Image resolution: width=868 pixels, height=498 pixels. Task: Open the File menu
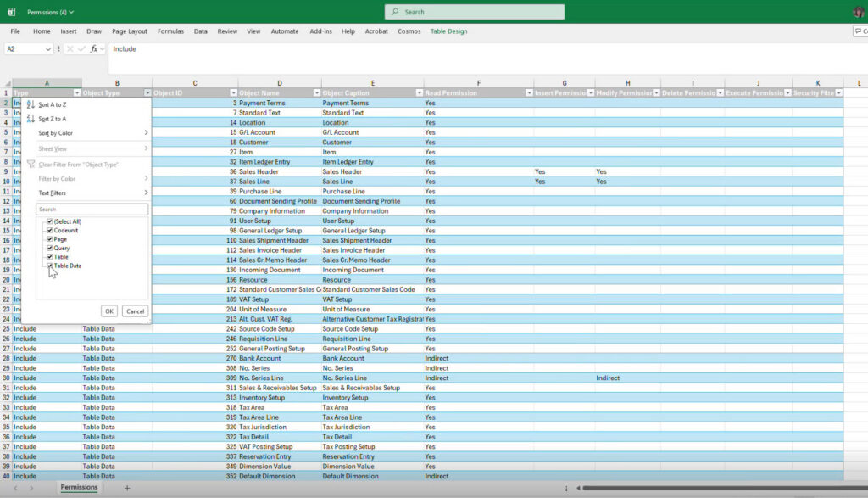15,31
